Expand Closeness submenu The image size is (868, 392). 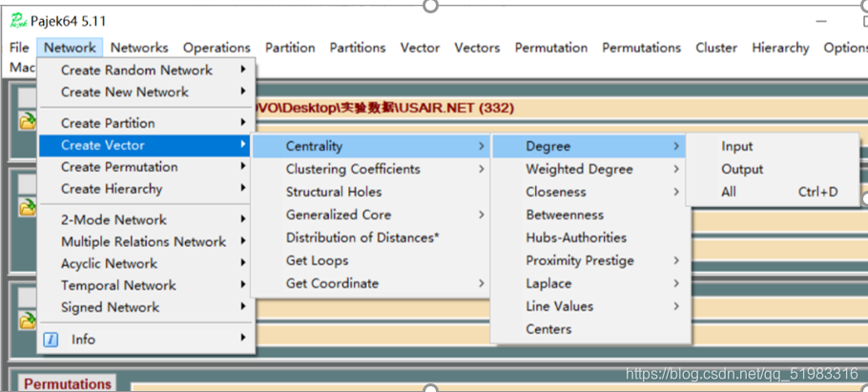589,192
